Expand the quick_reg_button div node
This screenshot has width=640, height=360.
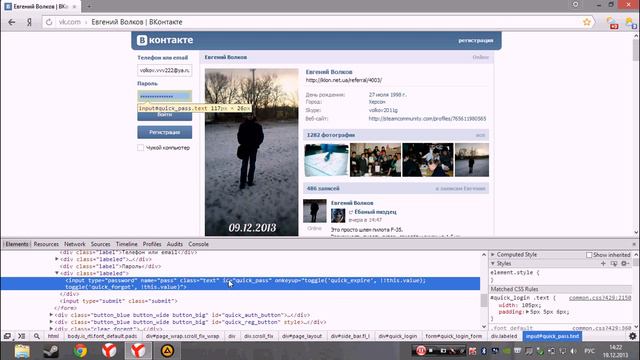[x=51, y=322]
